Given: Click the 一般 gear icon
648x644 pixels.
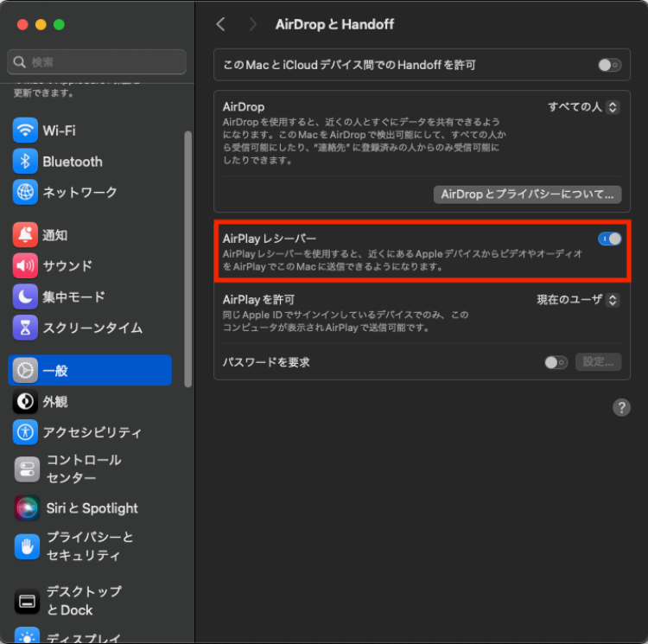Looking at the screenshot, I should (25, 370).
